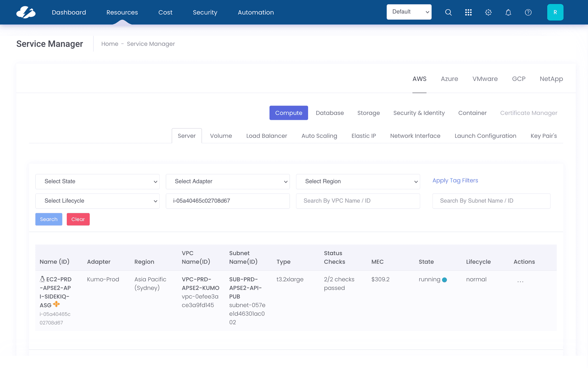Click the running state indicator dot

click(445, 280)
